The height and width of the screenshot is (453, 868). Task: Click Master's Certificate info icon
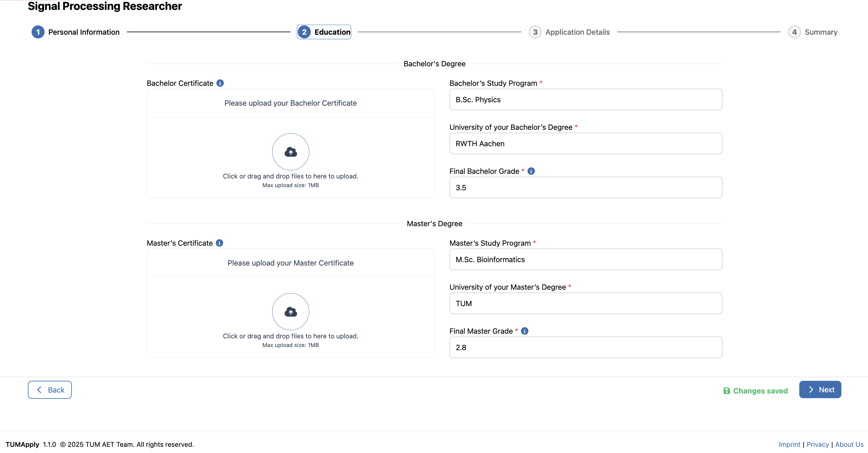coord(219,243)
